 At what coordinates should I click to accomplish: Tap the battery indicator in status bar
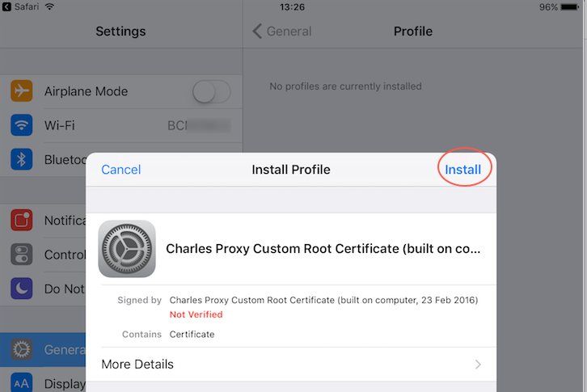(x=571, y=7)
